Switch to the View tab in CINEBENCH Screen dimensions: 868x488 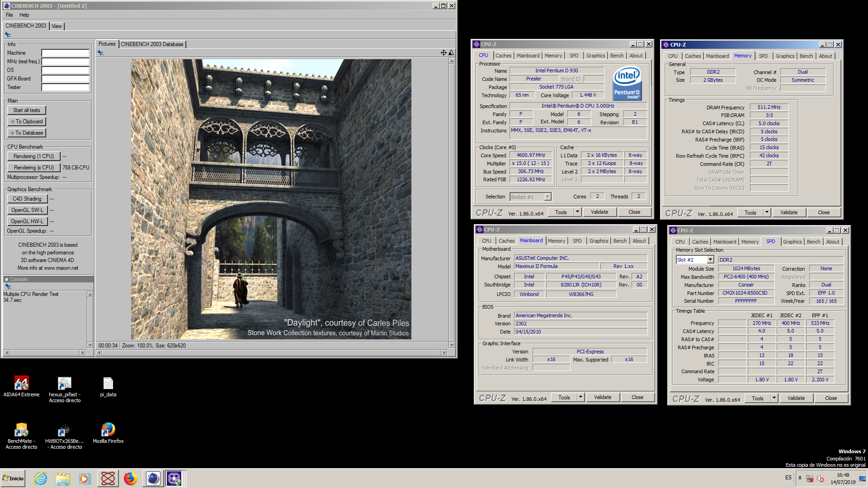[x=57, y=26]
